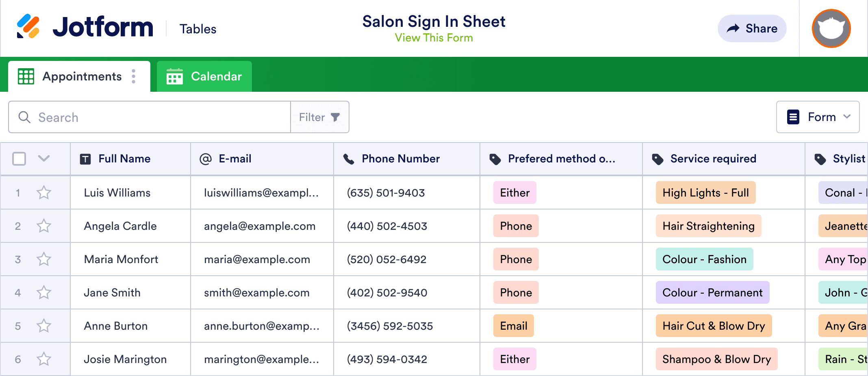868x376 pixels.
Task: Click the Phone Number column phone icon
Action: [349, 159]
